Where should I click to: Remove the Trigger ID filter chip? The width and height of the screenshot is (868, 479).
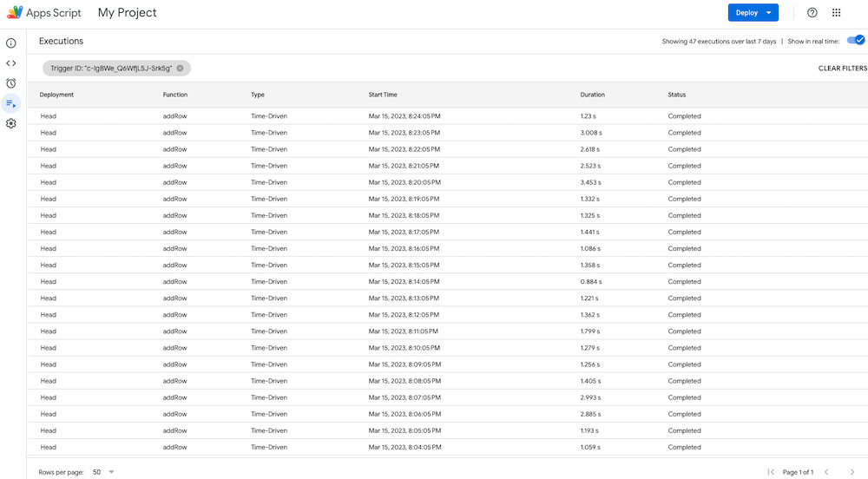coord(181,68)
